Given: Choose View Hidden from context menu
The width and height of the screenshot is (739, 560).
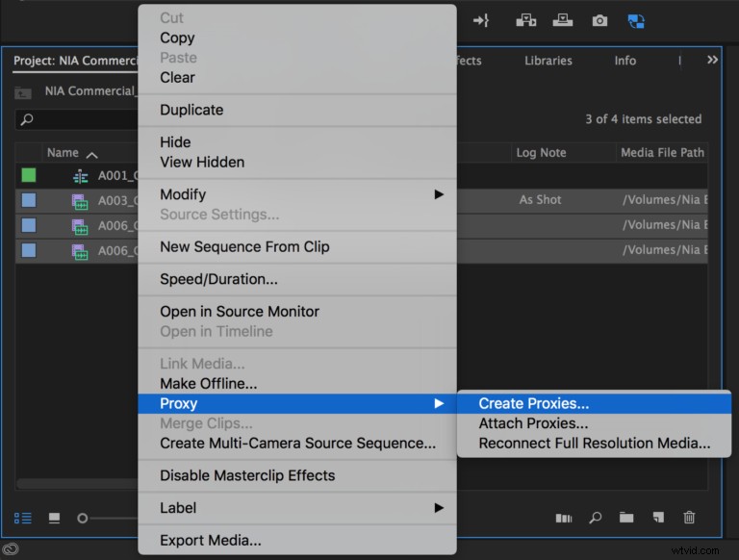Looking at the screenshot, I should (297, 163).
